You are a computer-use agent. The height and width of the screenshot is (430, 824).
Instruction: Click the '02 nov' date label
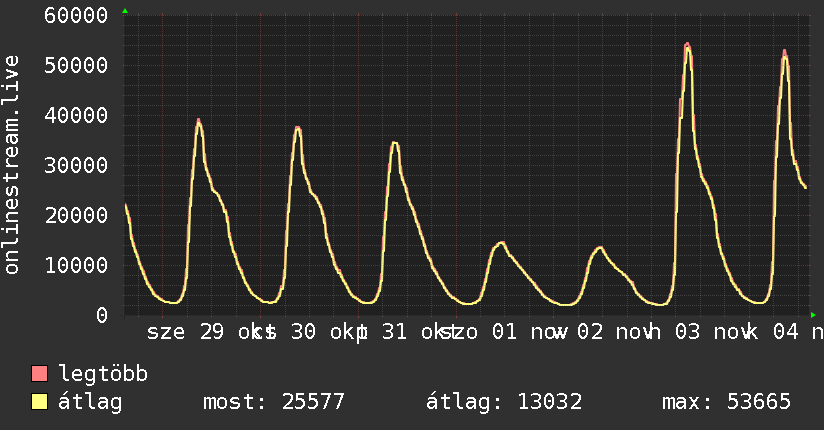[x=613, y=332]
